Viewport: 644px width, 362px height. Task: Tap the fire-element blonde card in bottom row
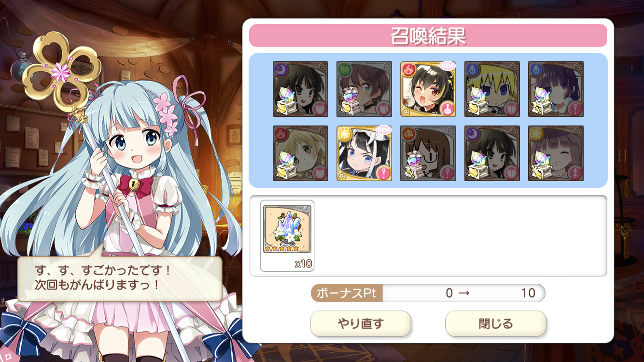300,153
